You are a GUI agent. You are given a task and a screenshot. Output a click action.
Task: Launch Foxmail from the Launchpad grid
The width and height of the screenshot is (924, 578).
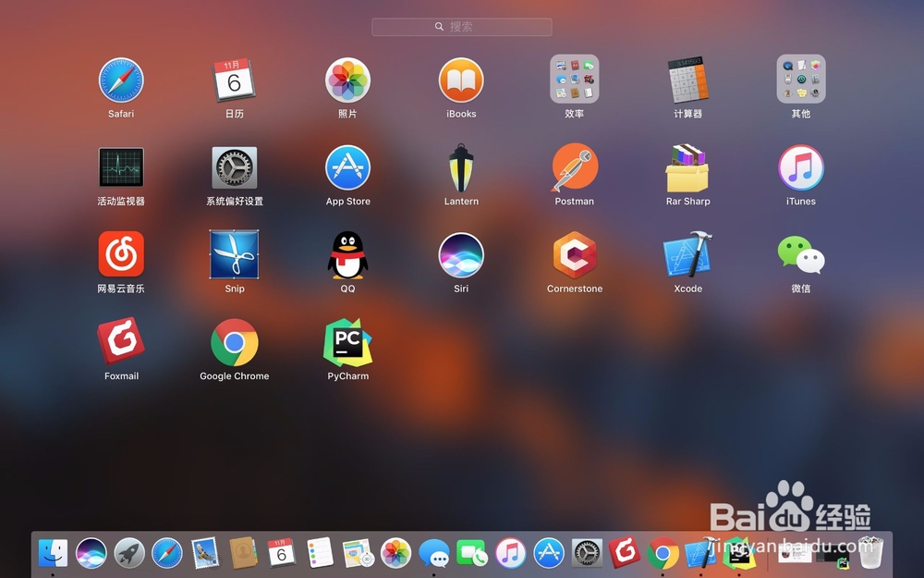[x=121, y=341]
